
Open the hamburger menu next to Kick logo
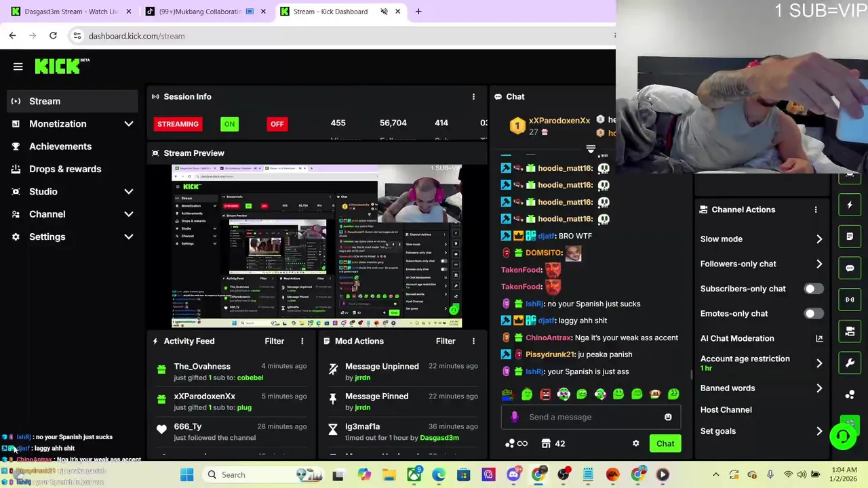tap(18, 66)
